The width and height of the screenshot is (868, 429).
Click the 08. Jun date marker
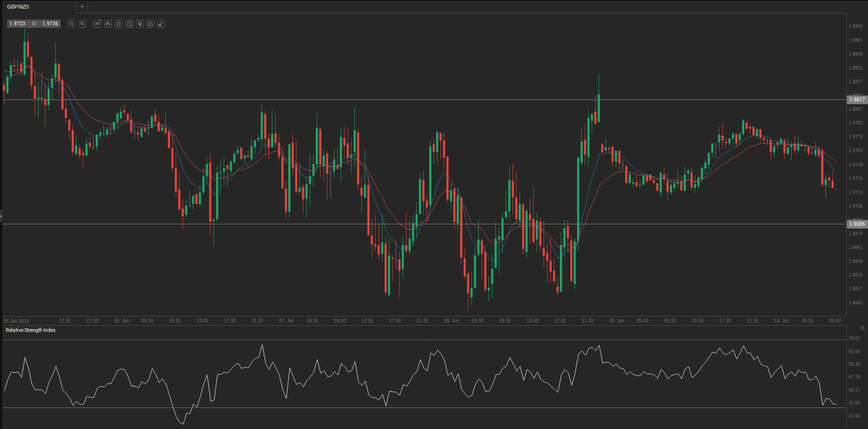tap(451, 320)
